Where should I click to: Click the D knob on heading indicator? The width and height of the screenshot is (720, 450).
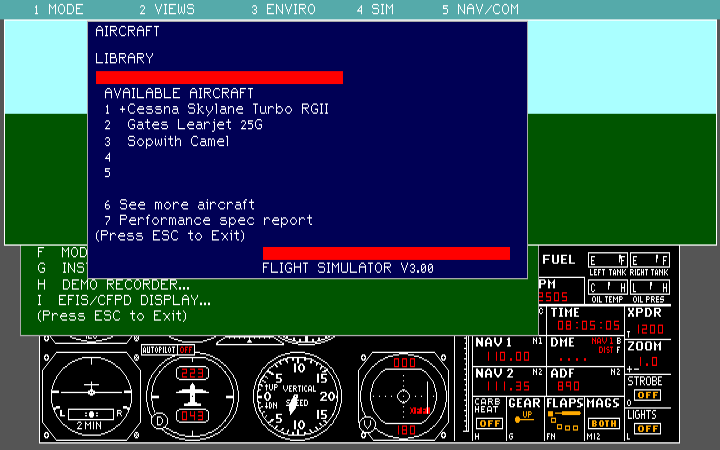160,421
